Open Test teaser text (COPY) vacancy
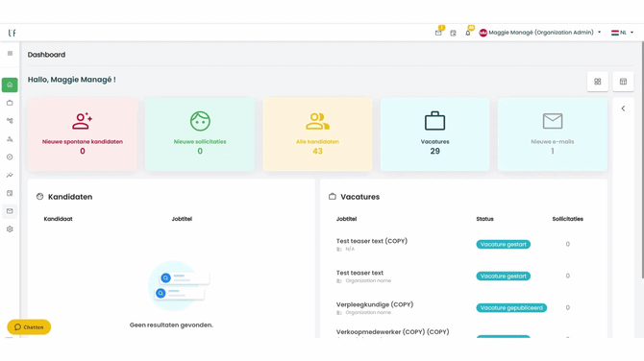This screenshot has height=361, width=644. tap(372, 241)
